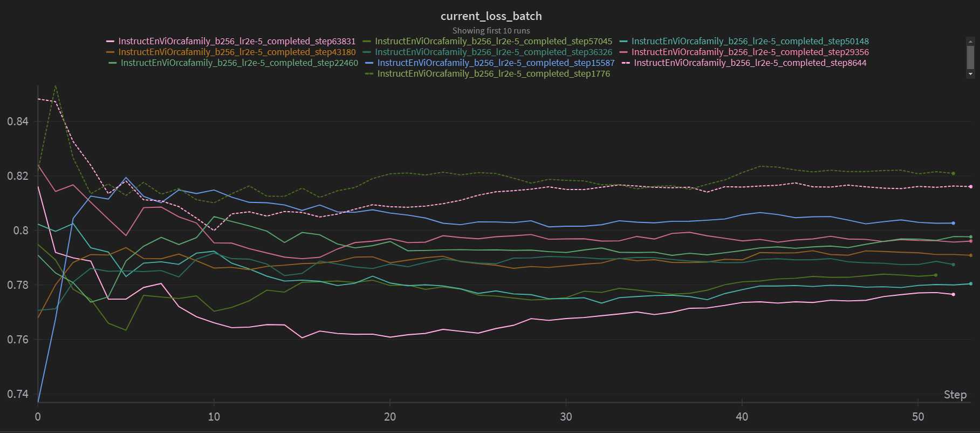The width and height of the screenshot is (980, 433).
Task: Open the step36326 run from the legend
Action: pos(494,52)
